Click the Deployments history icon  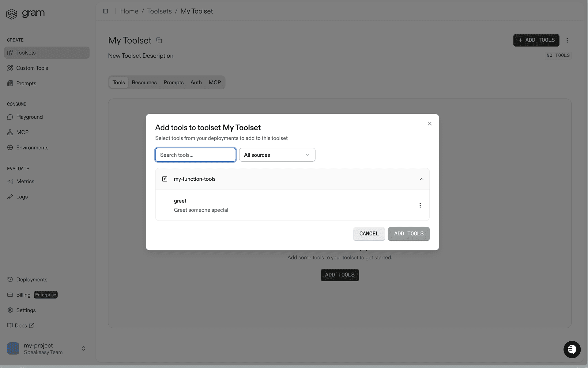point(10,279)
